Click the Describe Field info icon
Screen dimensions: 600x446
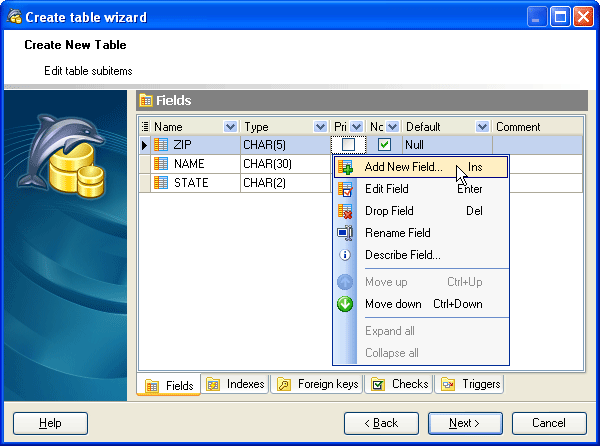click(x=346, y=255)
